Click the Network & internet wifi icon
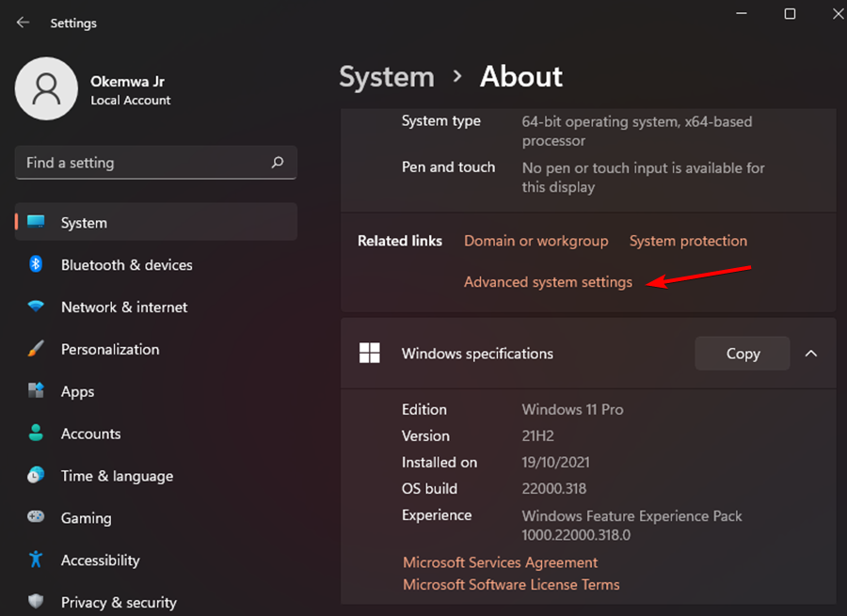847x616 pixels. (36, 308)
